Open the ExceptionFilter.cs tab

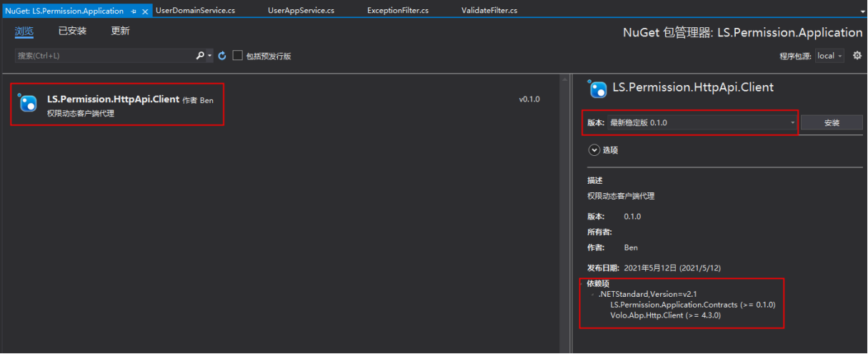pos(398,11)
